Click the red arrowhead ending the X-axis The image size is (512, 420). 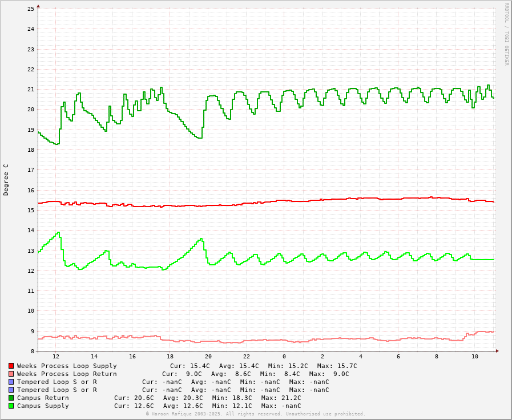click(497, 351)
